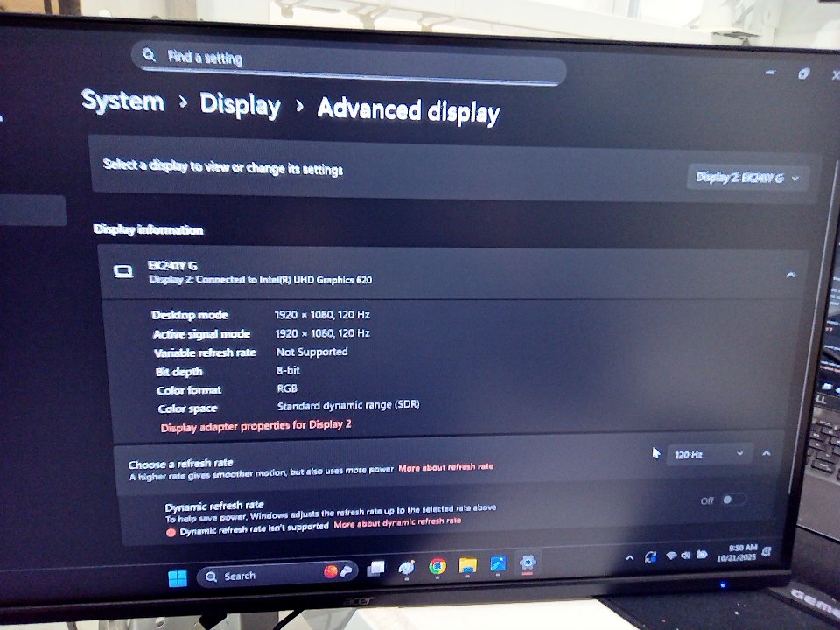Click the Wi-Fi network tray icon
Image resolution: width=840 pixels, height=630 pixels.
point(671,556)
